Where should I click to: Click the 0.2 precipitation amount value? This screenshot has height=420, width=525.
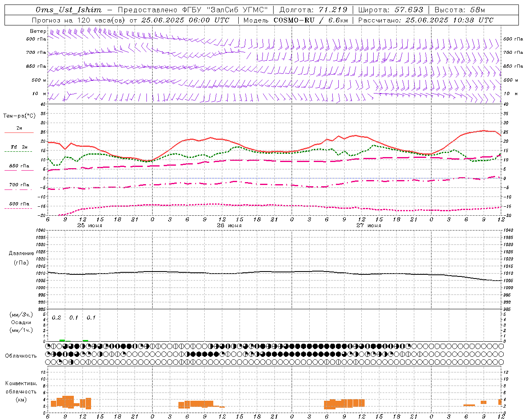pos(57,318)
